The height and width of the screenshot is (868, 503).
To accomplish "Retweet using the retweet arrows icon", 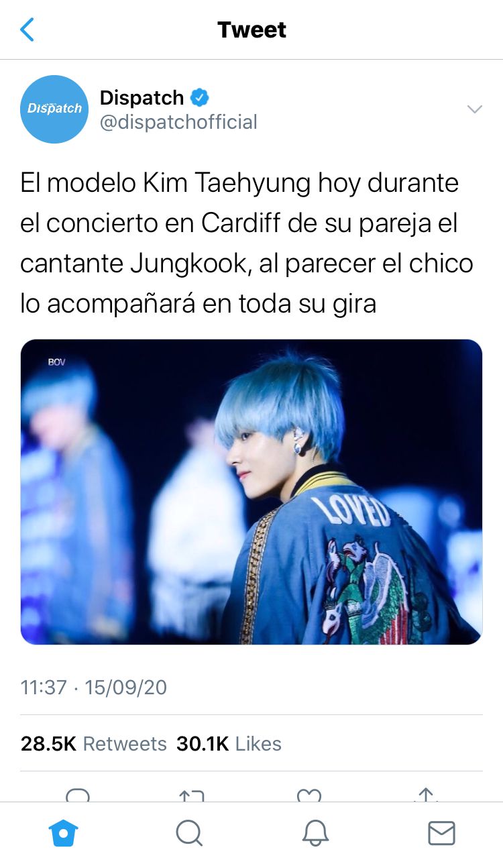I will coord(192,796).
